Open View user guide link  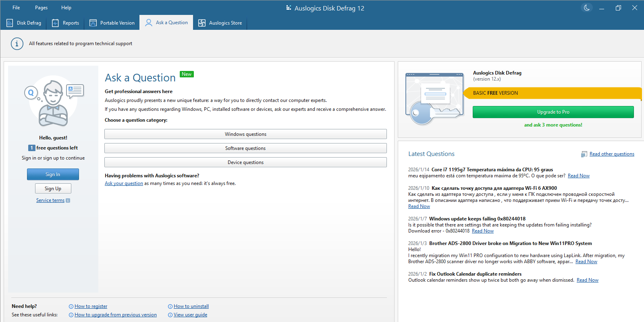[190, 315]
